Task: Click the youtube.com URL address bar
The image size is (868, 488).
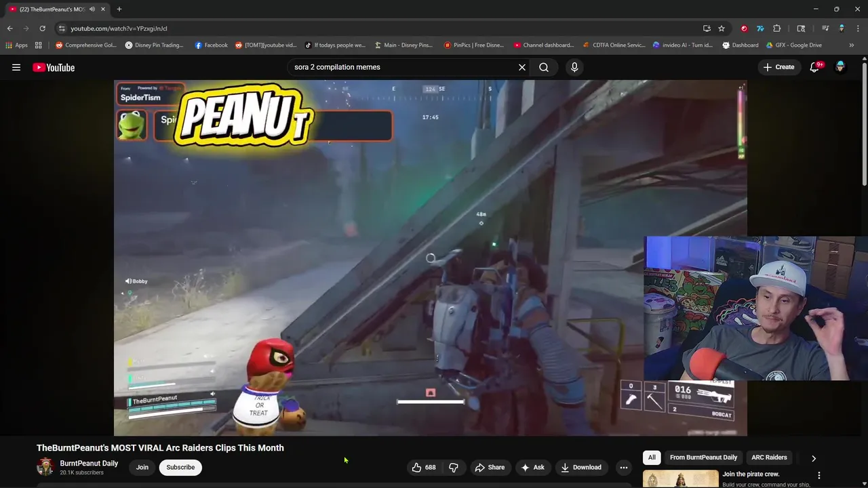Action: [380, 28]
